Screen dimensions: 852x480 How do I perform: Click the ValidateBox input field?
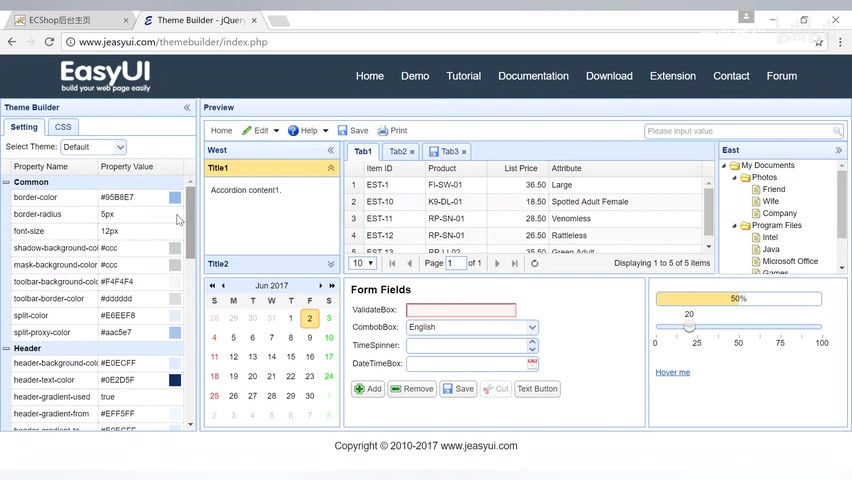[461, 310]
